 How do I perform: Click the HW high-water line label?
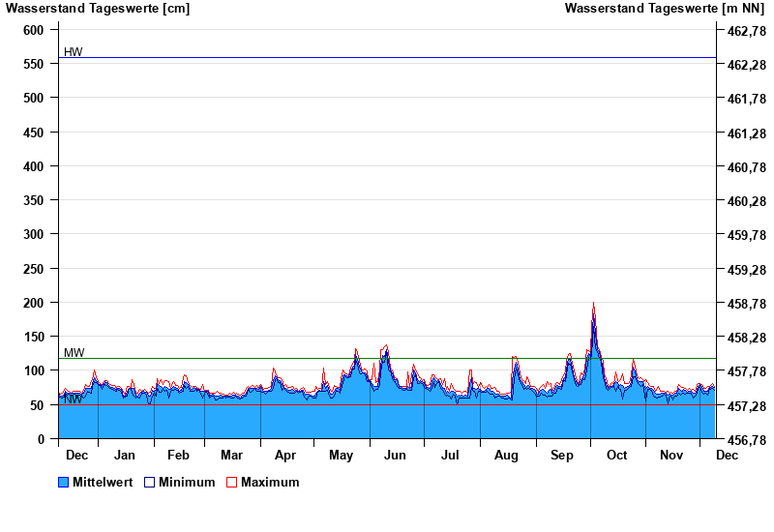coord(74,51)
